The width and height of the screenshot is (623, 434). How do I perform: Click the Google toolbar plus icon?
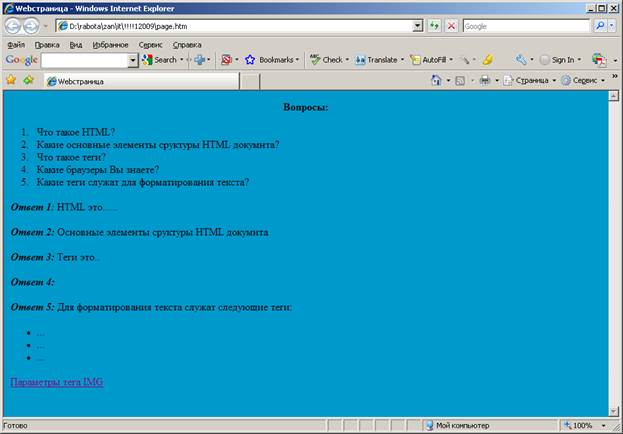click(200, 60)
